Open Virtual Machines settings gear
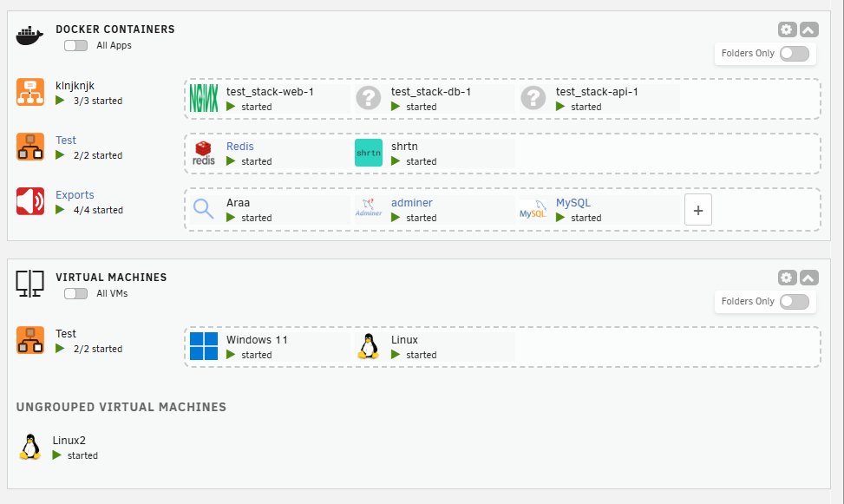 pos(787,278)
